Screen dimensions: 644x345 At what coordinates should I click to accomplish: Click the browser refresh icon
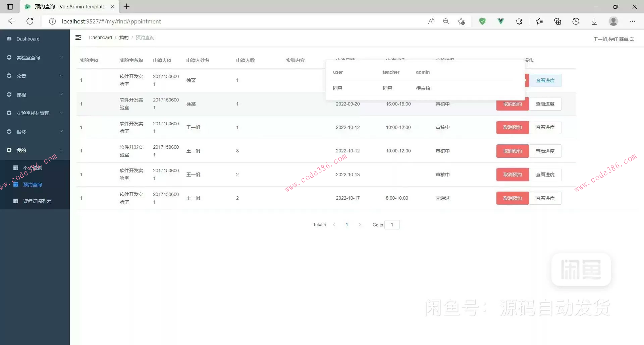tap(30, 21)
